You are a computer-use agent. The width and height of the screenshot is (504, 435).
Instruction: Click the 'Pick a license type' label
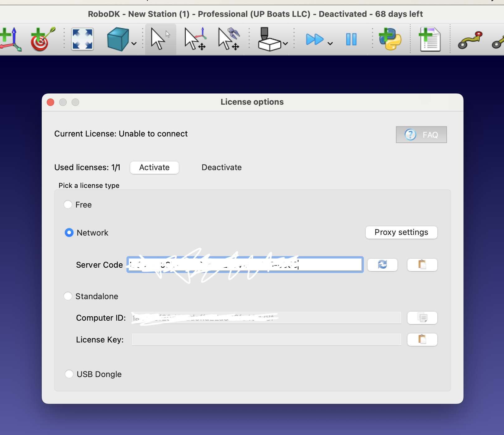(89, 186)
